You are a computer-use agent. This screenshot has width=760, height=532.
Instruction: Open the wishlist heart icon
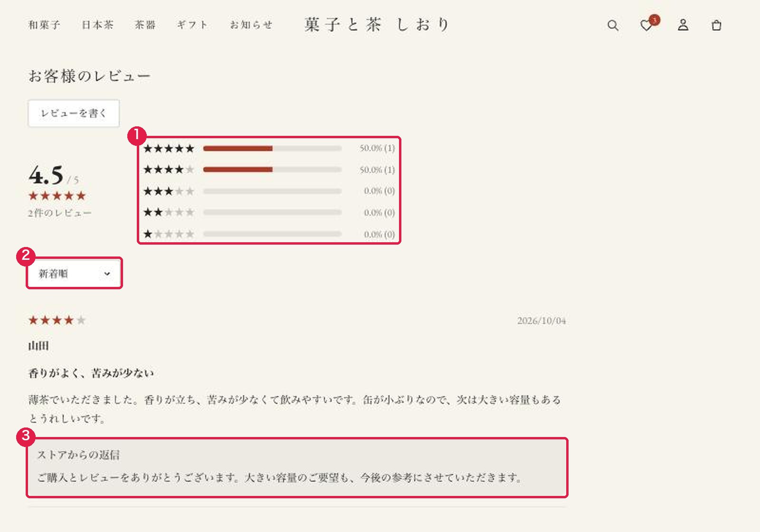tap(646, 25)
